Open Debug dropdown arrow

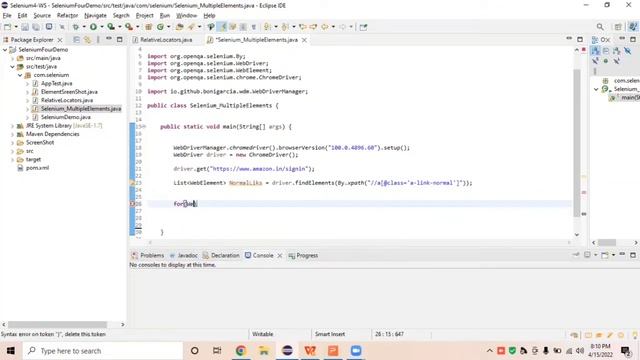click(84, 27)
